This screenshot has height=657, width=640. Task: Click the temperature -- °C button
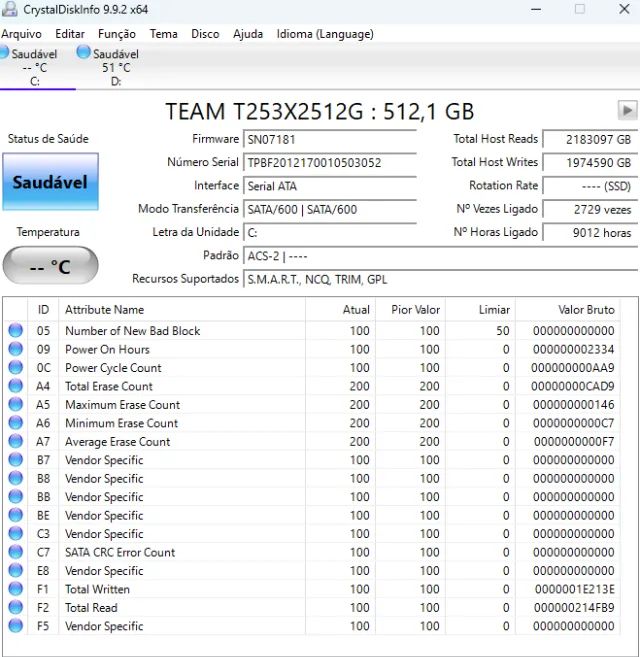50,266
